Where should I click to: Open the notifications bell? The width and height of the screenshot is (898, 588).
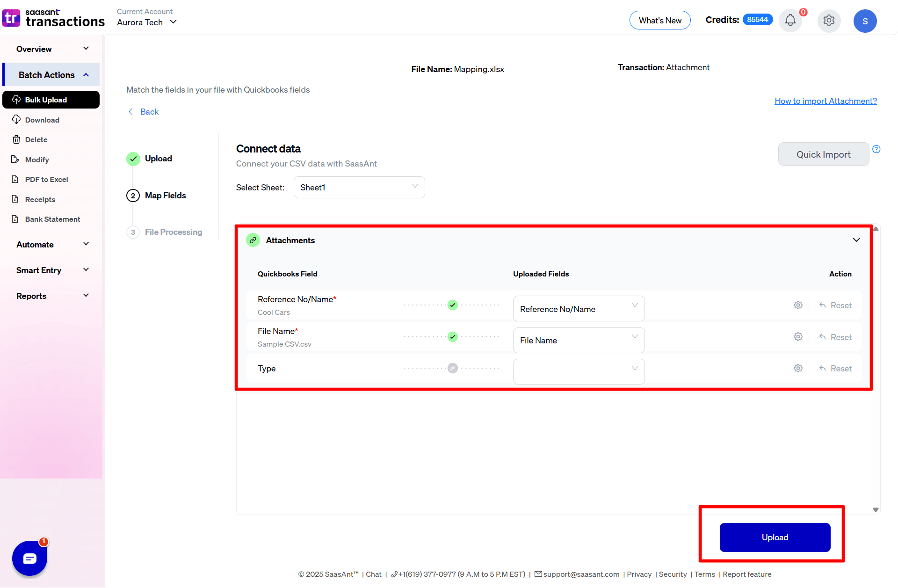point(790,21)
